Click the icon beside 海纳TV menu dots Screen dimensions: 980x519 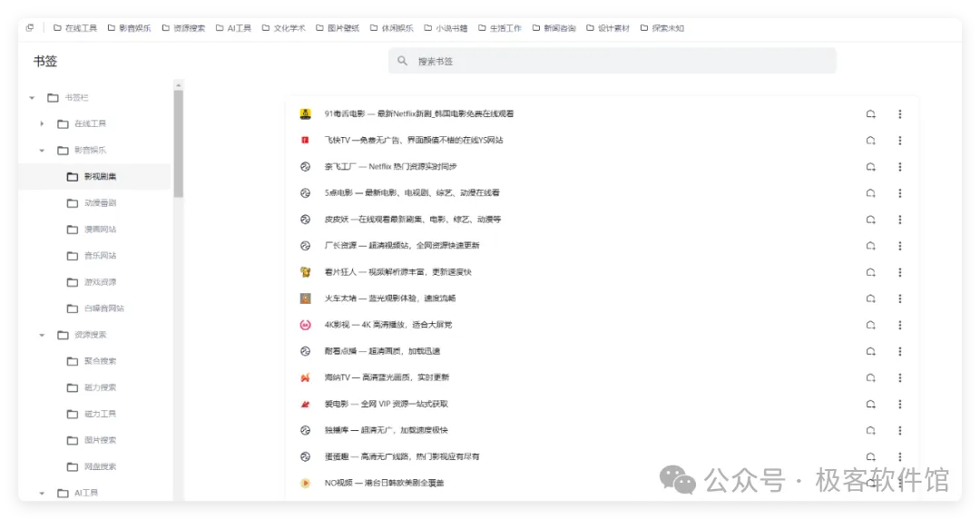tap(870, 377)
